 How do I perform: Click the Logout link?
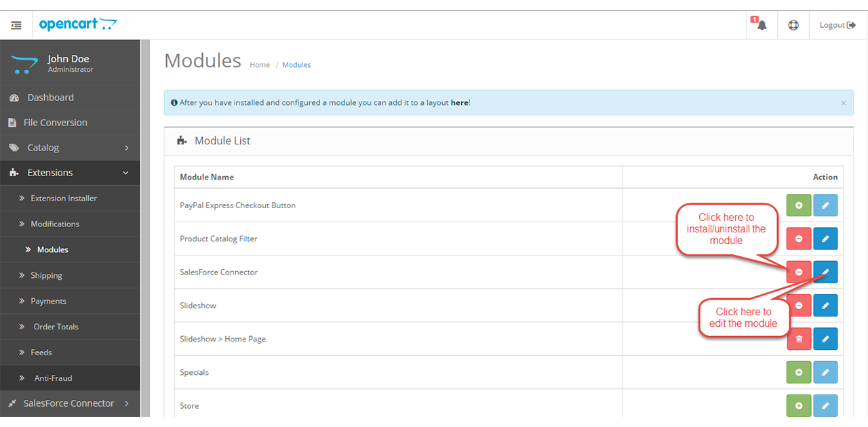pyautogui.click(x=837, y=25)
